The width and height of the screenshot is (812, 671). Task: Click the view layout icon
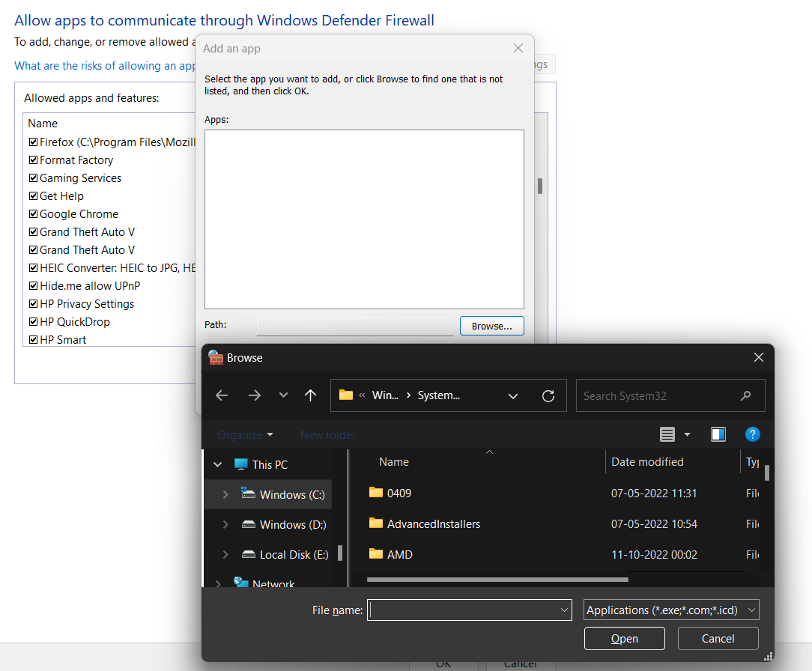click(x=667, y=434)
